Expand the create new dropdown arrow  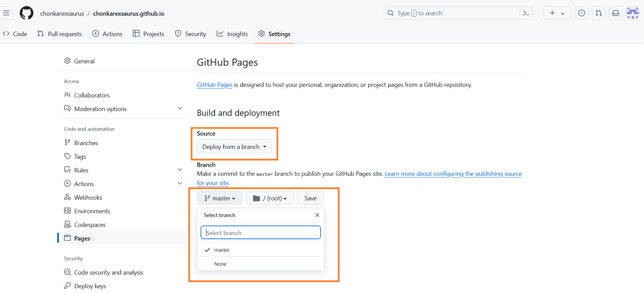(x=563, y=14)
